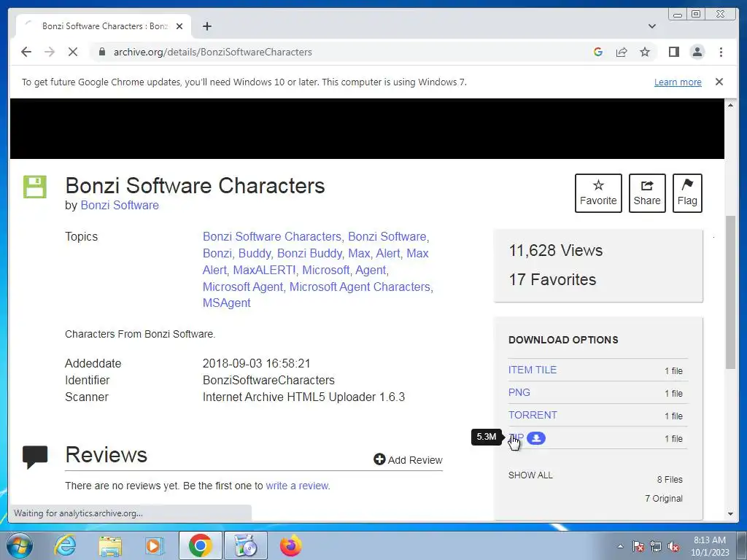Click the identifier BonziSoftwareCharacters value
Screen dimensions: 747x560
coord(268,380)
